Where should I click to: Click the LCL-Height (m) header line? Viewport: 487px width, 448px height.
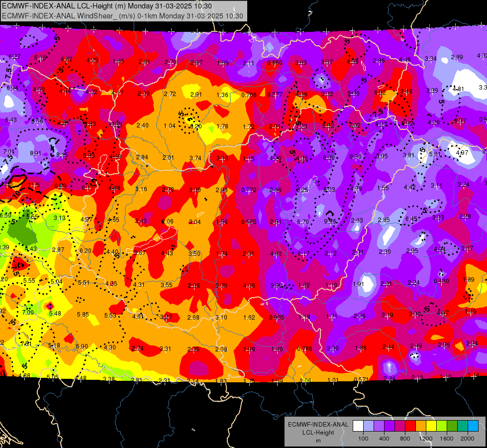107,6
